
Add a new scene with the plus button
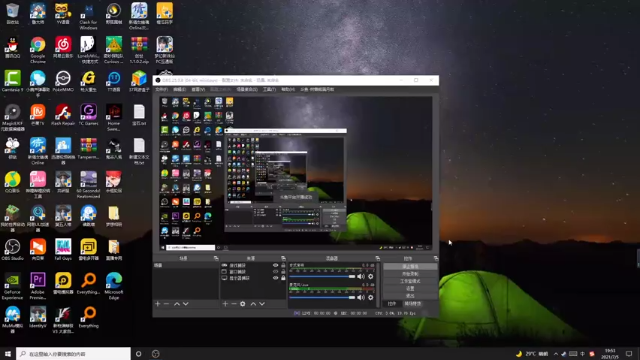[x=158, y=304]
